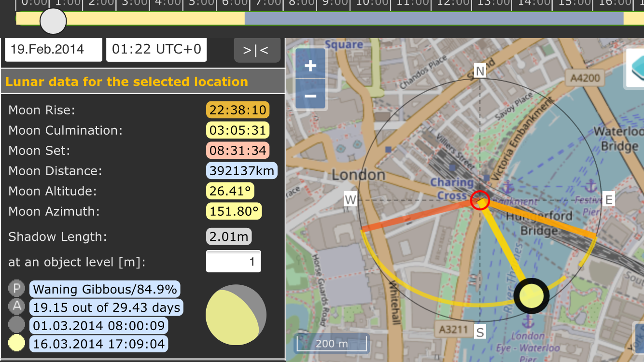
Task: Click the Moon Rise time 22:38:10
Action: pyautogui.click(x=238, y=110)
